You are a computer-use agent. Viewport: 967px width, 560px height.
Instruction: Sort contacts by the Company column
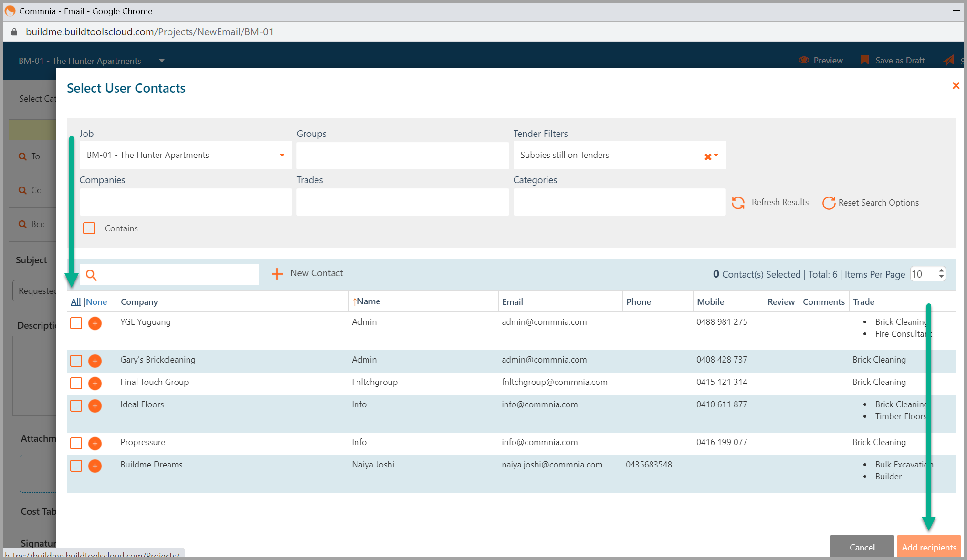[139, 302]
